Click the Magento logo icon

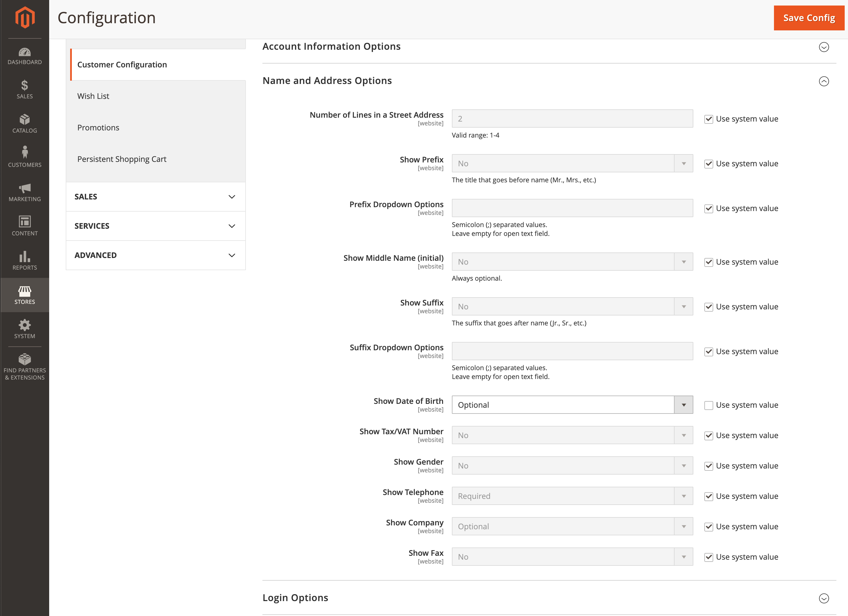point(25,18)
